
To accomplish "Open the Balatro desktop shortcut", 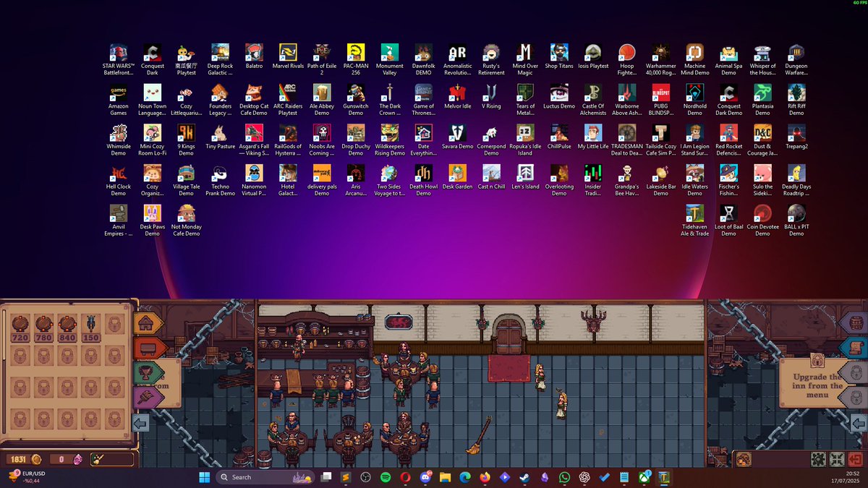I will 254,58.
